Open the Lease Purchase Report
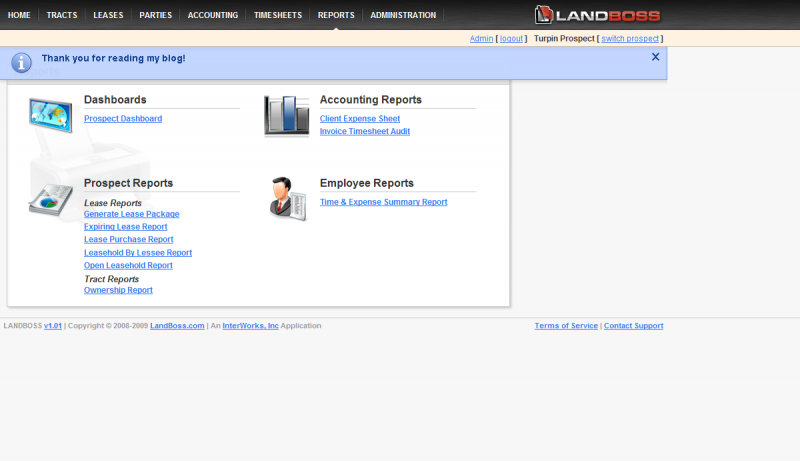 coord(129,239)
